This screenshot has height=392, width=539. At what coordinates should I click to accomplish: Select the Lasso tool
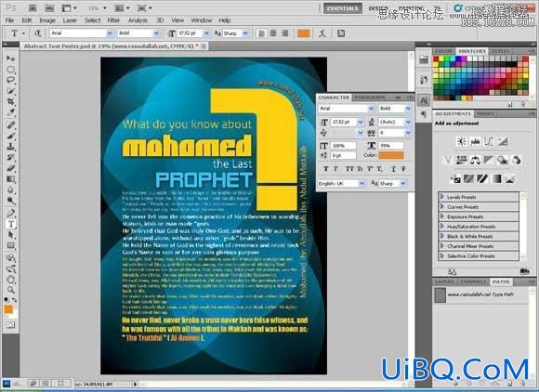coord(10,81)
